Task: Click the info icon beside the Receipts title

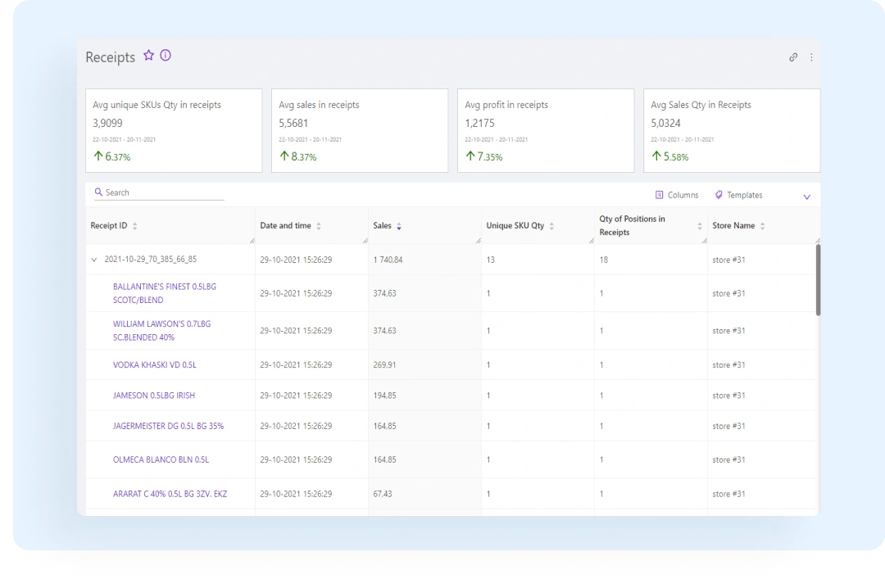Action: click(166, 55)
